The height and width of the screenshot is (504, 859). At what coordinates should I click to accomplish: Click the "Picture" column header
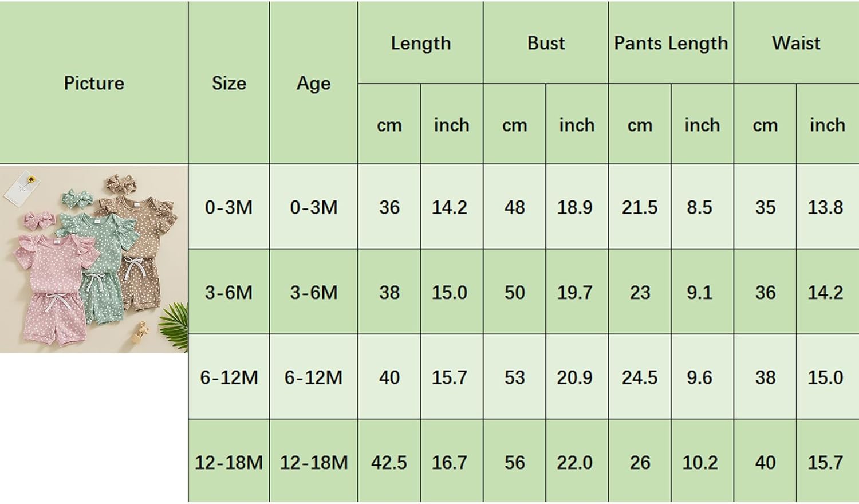pyautogui.click(x=94, y=83)
